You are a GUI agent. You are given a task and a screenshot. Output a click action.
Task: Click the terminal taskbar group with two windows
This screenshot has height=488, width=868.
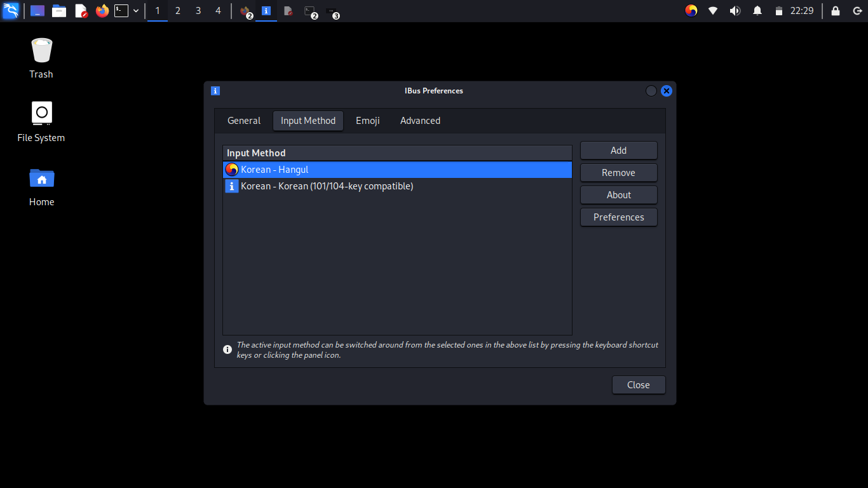309,11
